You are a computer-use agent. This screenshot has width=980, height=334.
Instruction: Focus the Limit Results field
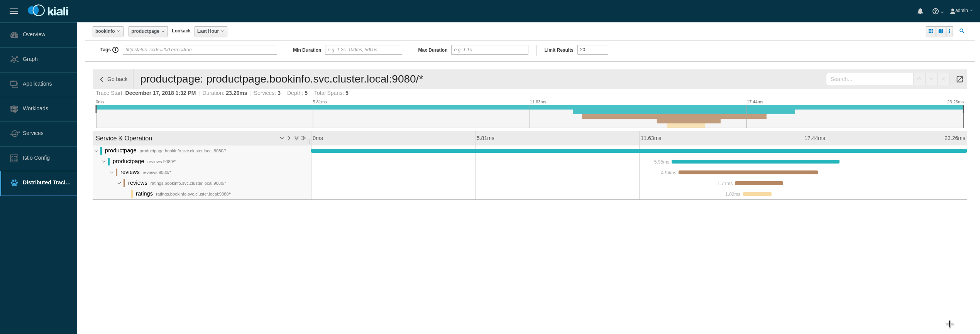[593, 50]
